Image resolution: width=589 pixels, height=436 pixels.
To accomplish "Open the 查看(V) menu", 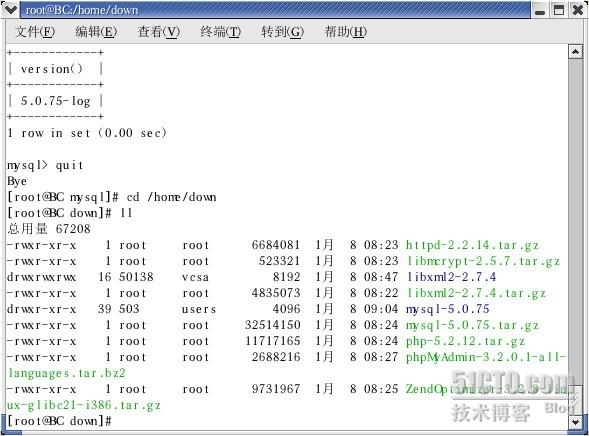I will pyautogui.click(x=159, y=32).
